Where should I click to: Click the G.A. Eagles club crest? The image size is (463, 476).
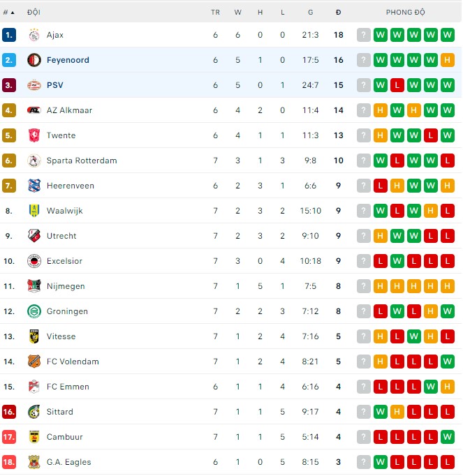(34, 462)
